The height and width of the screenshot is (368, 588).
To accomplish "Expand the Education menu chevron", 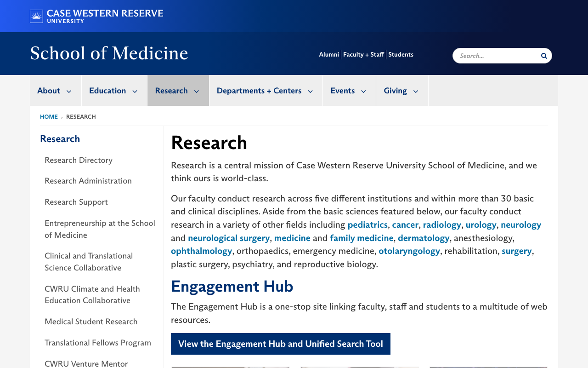I will 135,91.
